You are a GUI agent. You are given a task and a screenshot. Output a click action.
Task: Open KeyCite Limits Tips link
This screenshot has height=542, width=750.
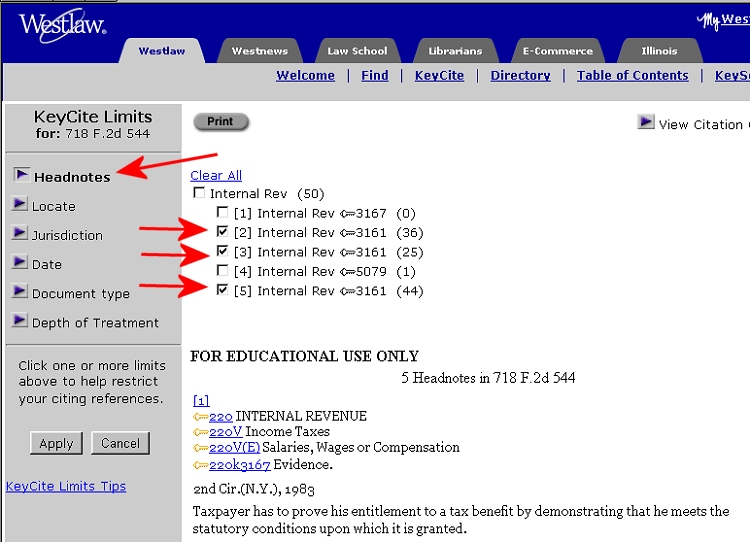66,487
